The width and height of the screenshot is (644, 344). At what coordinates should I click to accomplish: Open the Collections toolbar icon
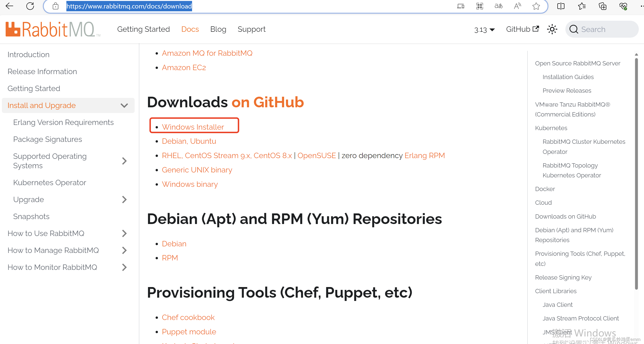tap(603, 6)
